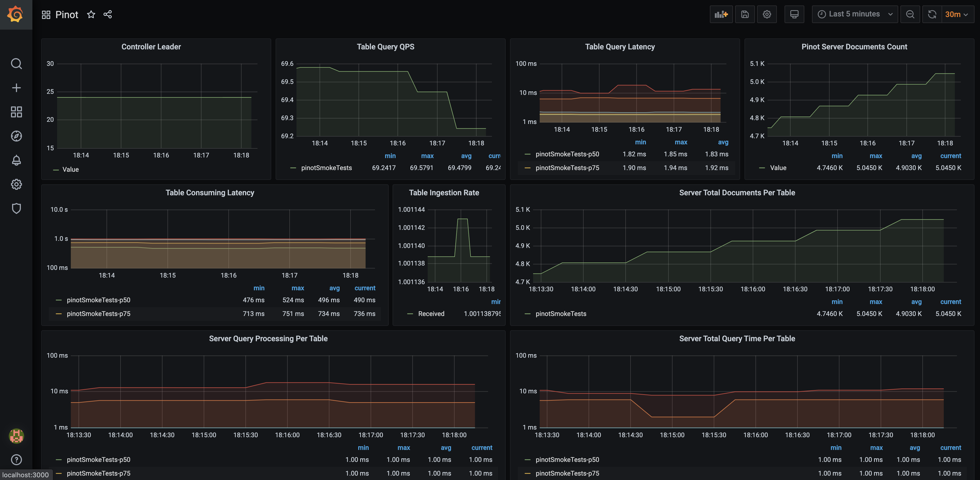The width and height of the screenshot is (980, 480).
Task: Click the dashboard grid icon beside Pinot title
Action: (46, 15)
